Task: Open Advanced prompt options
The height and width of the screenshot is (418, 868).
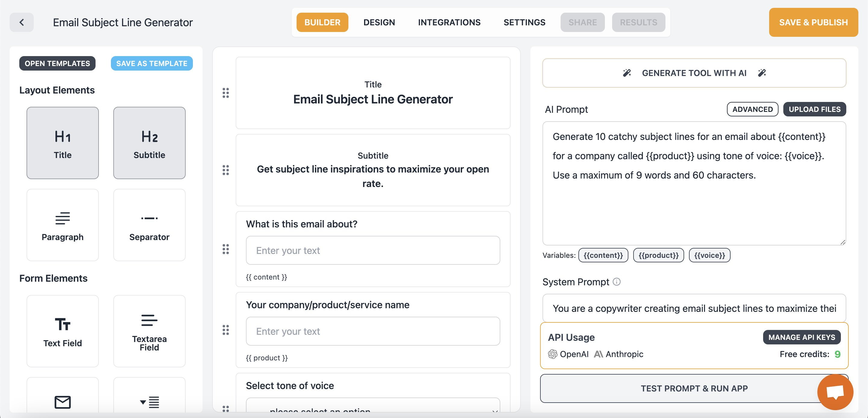Action: point(753,109)
